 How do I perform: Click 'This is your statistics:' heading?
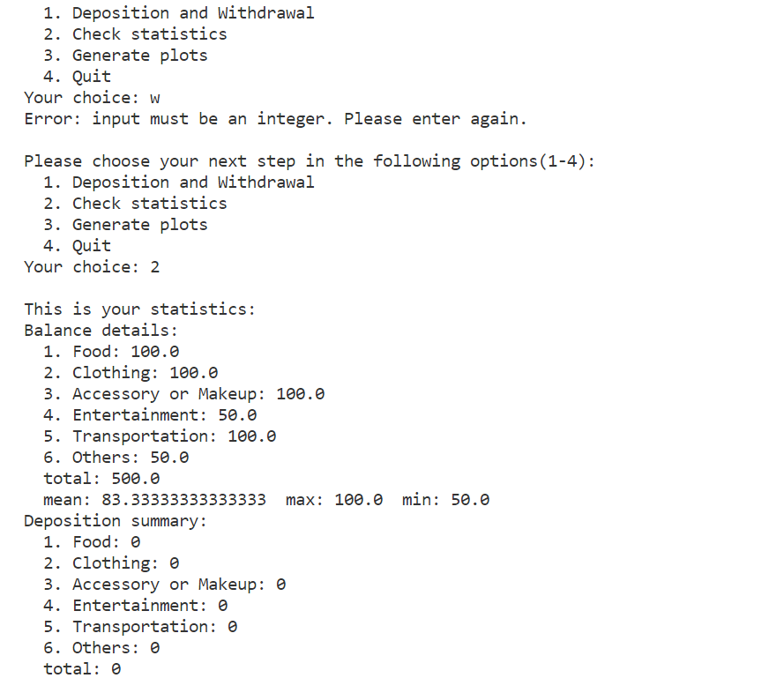[x=140, y=309]
